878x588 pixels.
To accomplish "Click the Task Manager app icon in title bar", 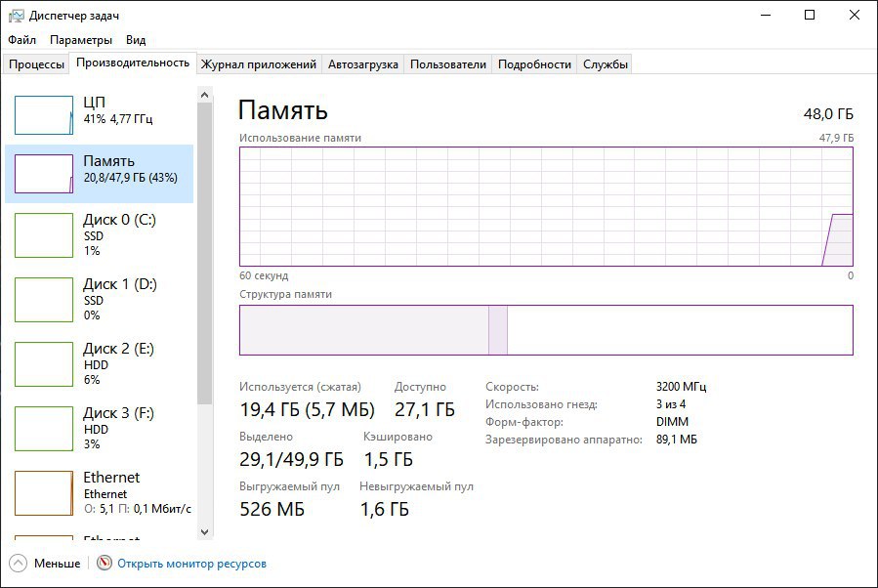I will [17, 16].
